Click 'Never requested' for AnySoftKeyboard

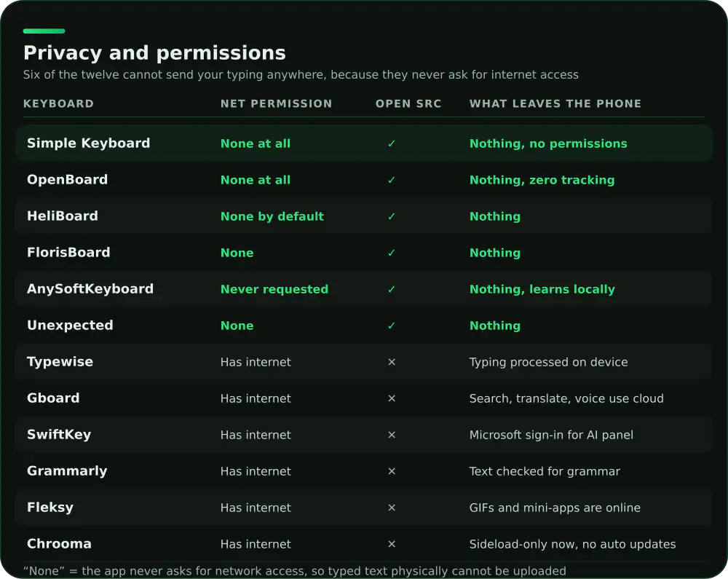pos(274,289)
